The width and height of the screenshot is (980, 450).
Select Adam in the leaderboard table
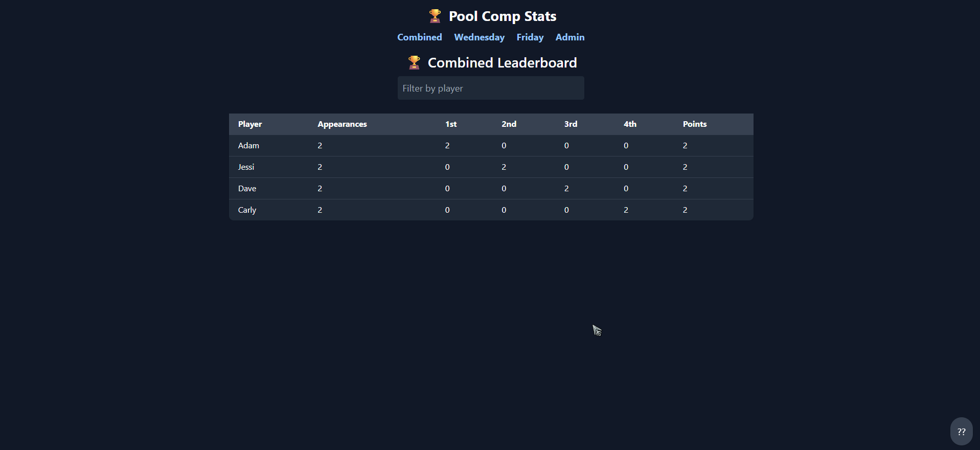[248, 146]
